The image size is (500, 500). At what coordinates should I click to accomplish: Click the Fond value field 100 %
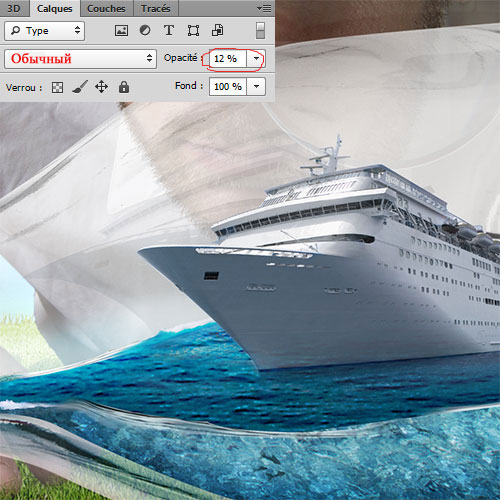(x=228, y=87)
